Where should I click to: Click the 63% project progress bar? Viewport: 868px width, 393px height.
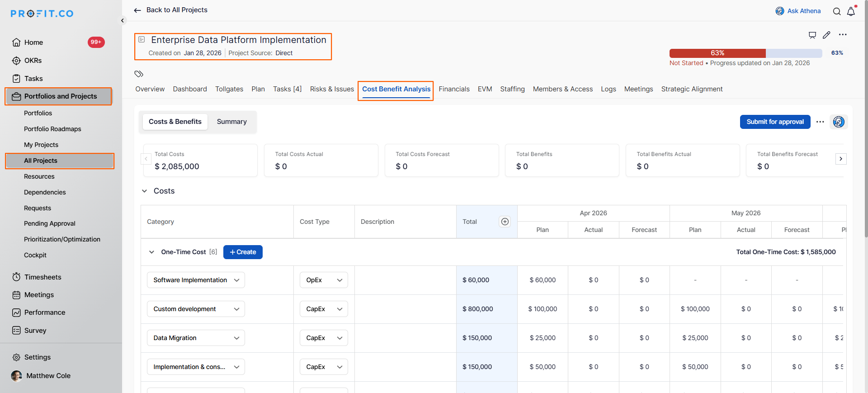[745, 53]
